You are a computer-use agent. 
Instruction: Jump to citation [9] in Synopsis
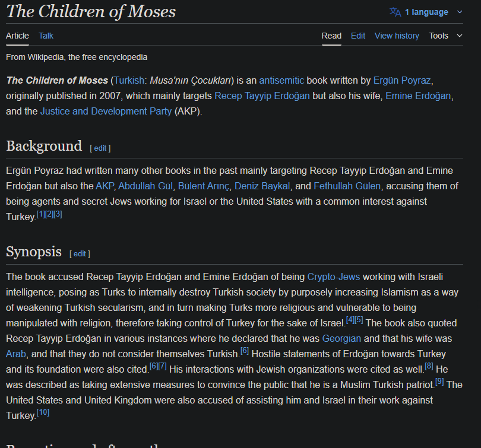pos(439,382)
